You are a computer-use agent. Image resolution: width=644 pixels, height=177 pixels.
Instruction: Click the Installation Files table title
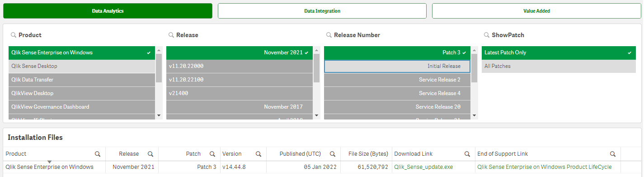click(35, 137)
